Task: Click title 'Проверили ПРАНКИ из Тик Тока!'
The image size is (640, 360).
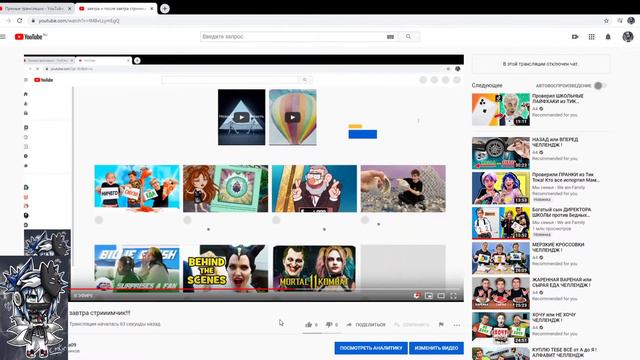Action: [x=565, y=177]
